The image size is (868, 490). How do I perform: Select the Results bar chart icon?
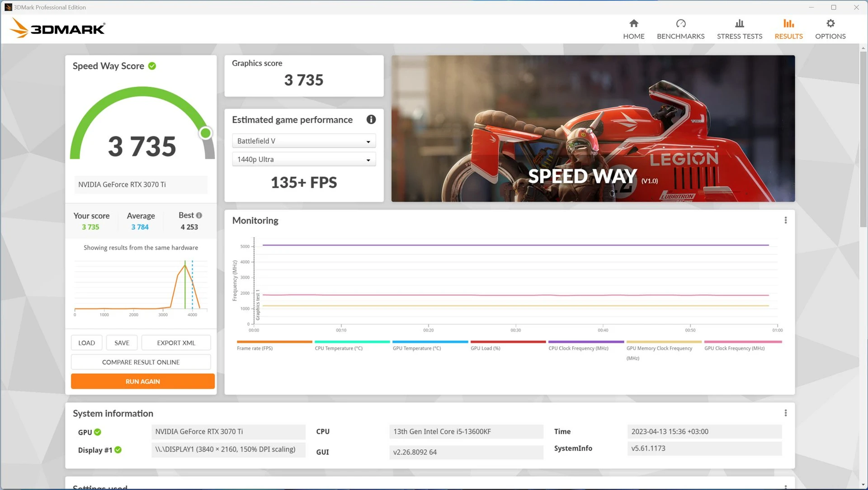click(788, 23)
